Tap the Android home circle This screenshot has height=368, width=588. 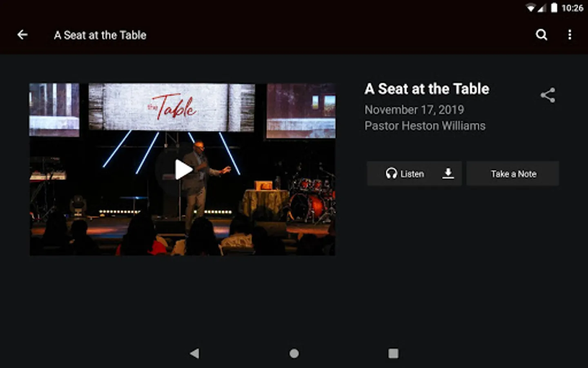tap(294, 353)
